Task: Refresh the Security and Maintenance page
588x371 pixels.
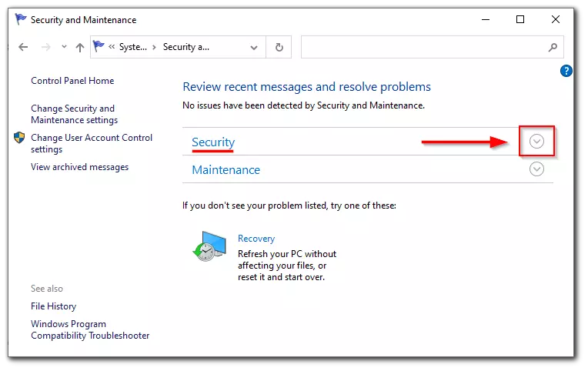Action: tap(279, 47)
